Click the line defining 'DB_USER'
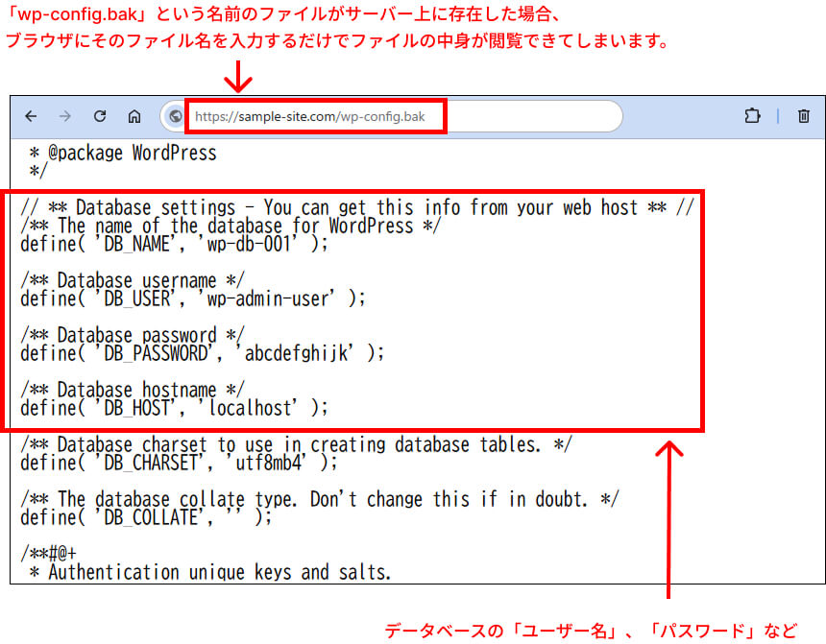826x644 pixels. (x=193, y=299)
